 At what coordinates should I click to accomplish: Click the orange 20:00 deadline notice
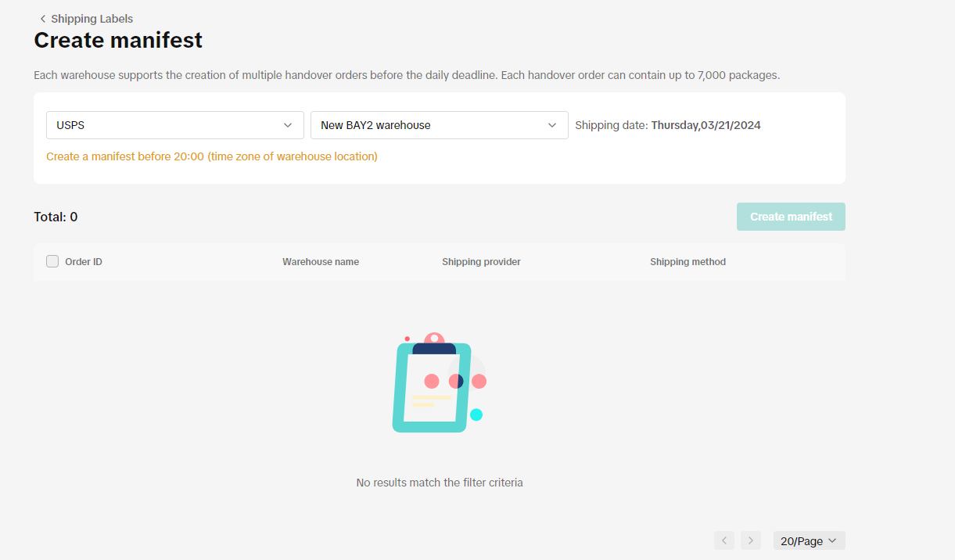pos(212,156)
